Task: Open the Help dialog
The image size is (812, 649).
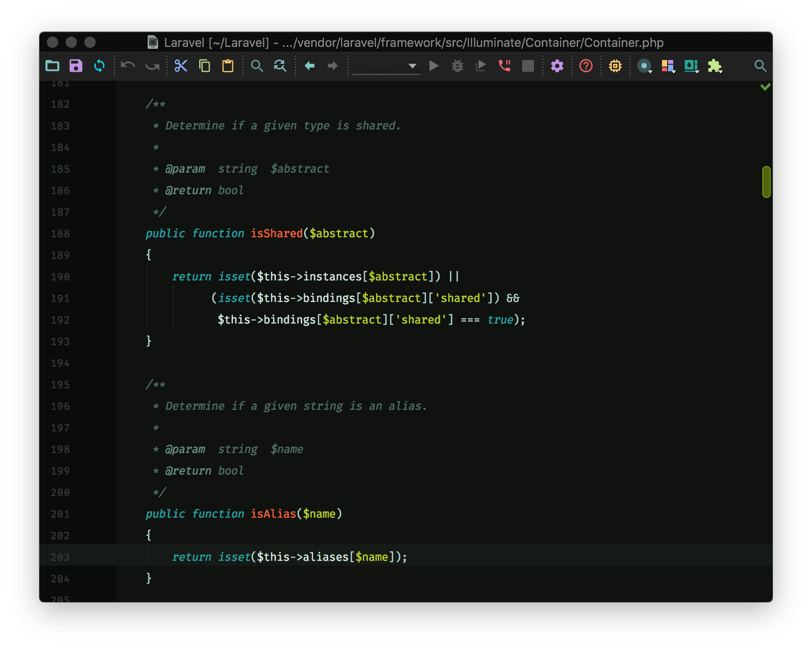Action: 586,66
